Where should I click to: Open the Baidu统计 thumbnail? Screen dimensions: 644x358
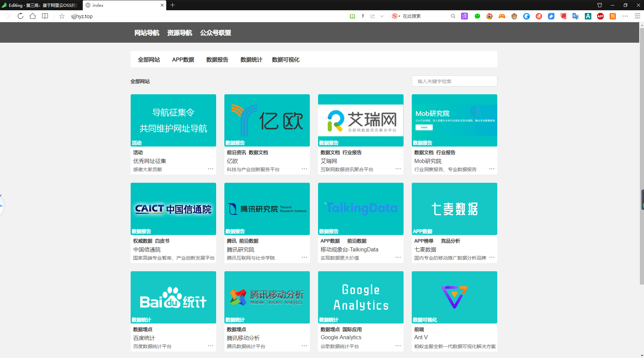[173, 297]
